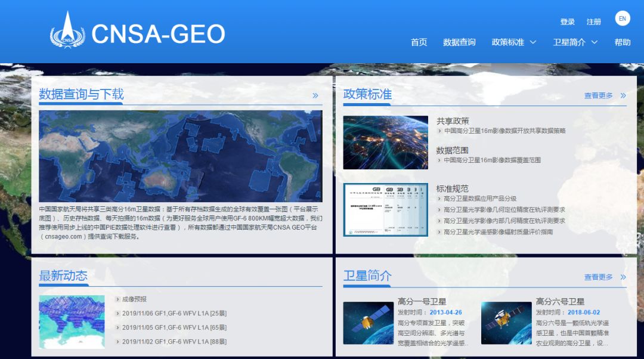
Task: Click the 标准规范 heading
Action: 452,188
